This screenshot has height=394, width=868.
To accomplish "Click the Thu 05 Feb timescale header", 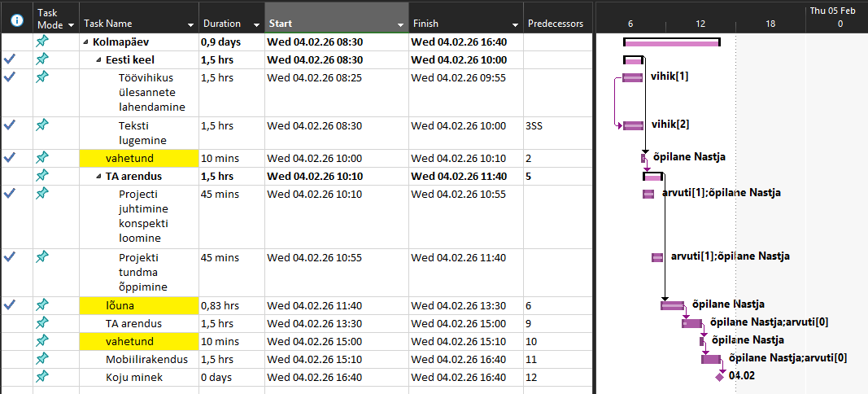I will [832, 11].
